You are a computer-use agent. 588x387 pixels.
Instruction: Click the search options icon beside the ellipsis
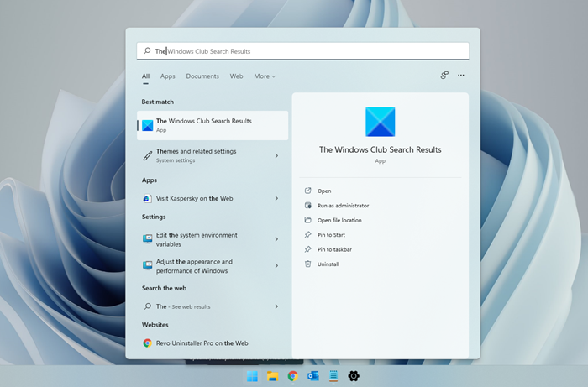pyautogui.click(x=444, y=76)
